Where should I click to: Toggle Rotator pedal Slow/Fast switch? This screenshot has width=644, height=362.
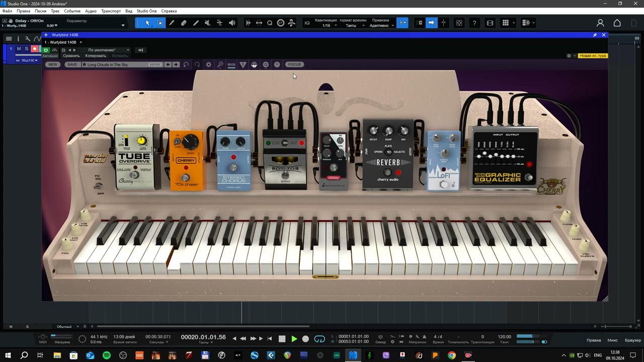tap(284, 143)
